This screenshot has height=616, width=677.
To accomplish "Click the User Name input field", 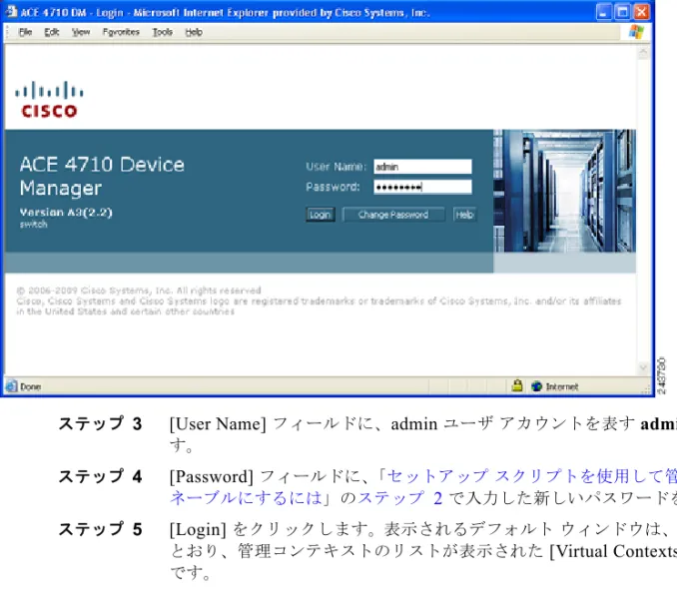I will point(422,167).
